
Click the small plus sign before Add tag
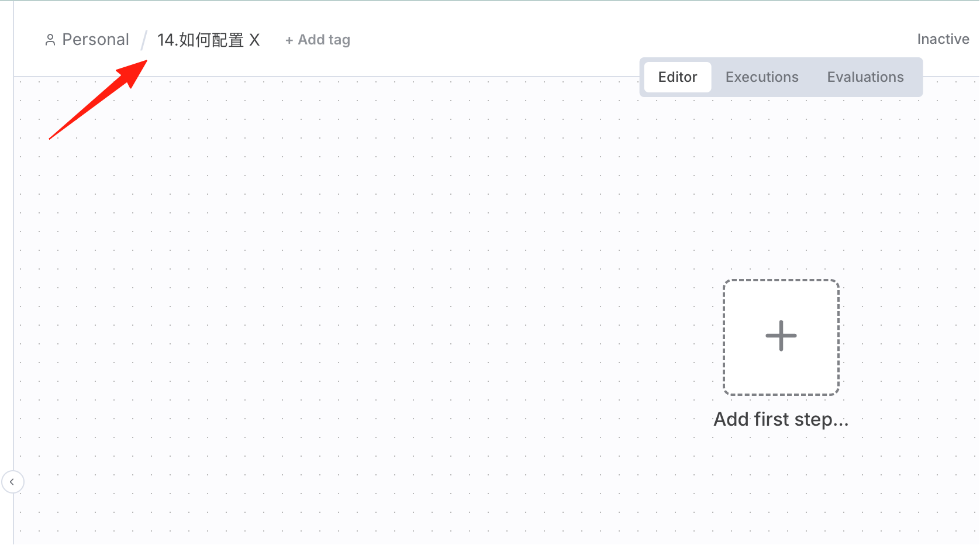289,40
